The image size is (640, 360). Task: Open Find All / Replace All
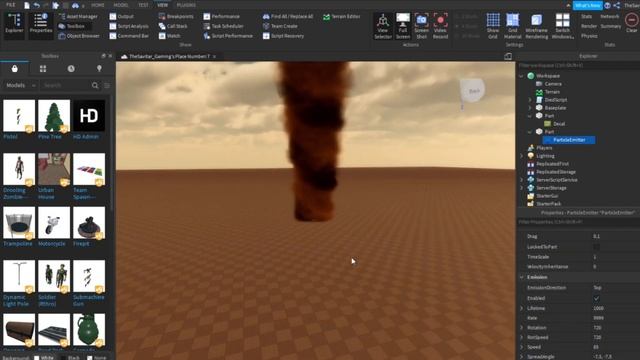pos(288,16)
